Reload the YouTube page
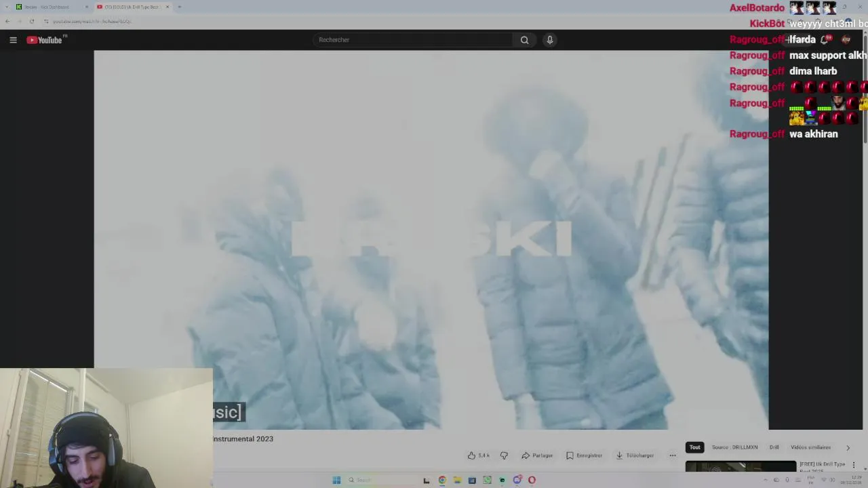Screen dimensions: 868x488 pyautogui.click(x=32, y=21)
